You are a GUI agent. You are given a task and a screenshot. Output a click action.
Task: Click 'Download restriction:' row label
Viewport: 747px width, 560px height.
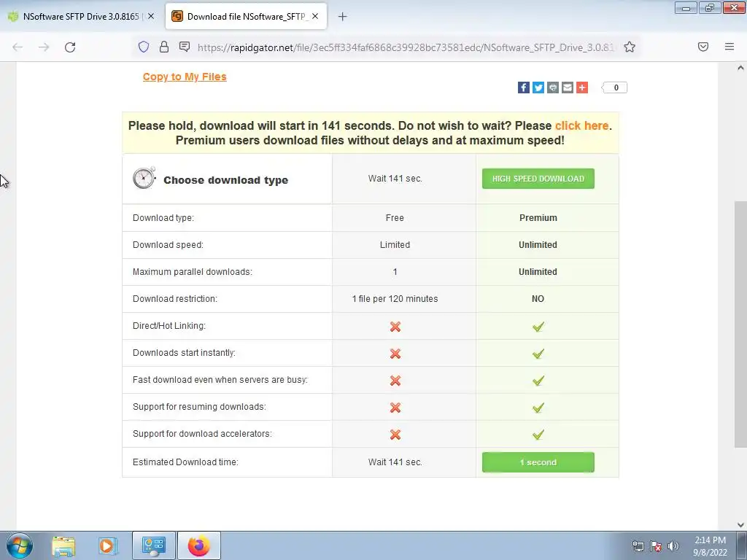pyautogui.click(x=175, y=299)
